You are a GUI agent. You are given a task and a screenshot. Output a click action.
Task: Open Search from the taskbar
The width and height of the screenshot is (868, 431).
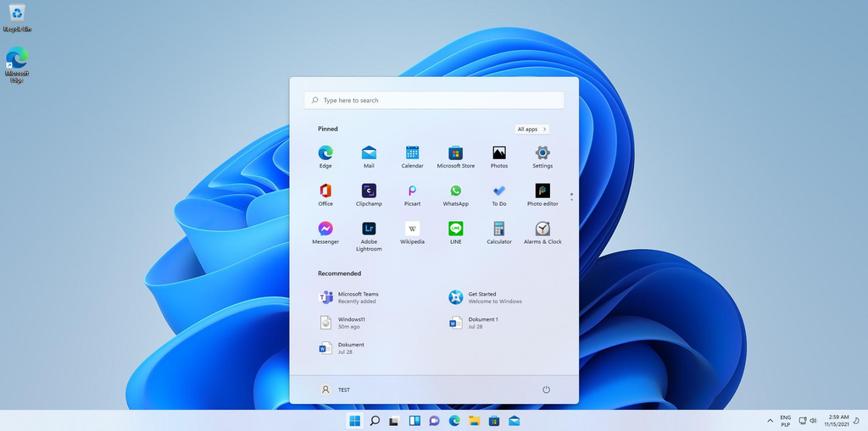(x=375, y=421)
